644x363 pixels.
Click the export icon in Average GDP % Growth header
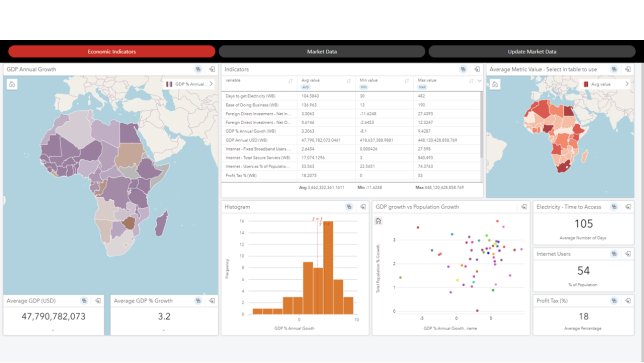(212, 301)
